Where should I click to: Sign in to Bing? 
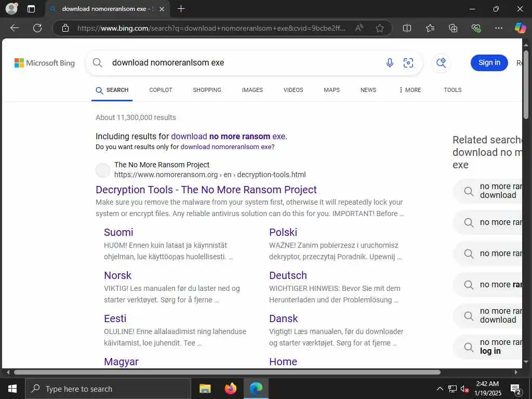pyautogui.click(x=489, y=63)
